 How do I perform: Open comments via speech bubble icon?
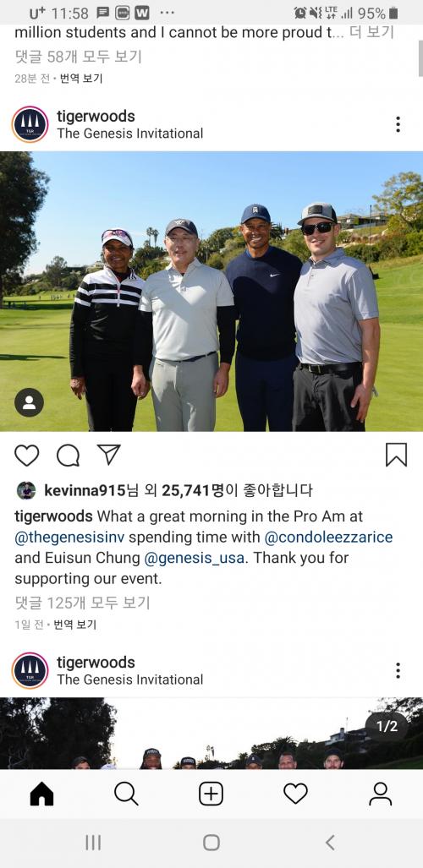pyautogui.click(x=69, y=456)
